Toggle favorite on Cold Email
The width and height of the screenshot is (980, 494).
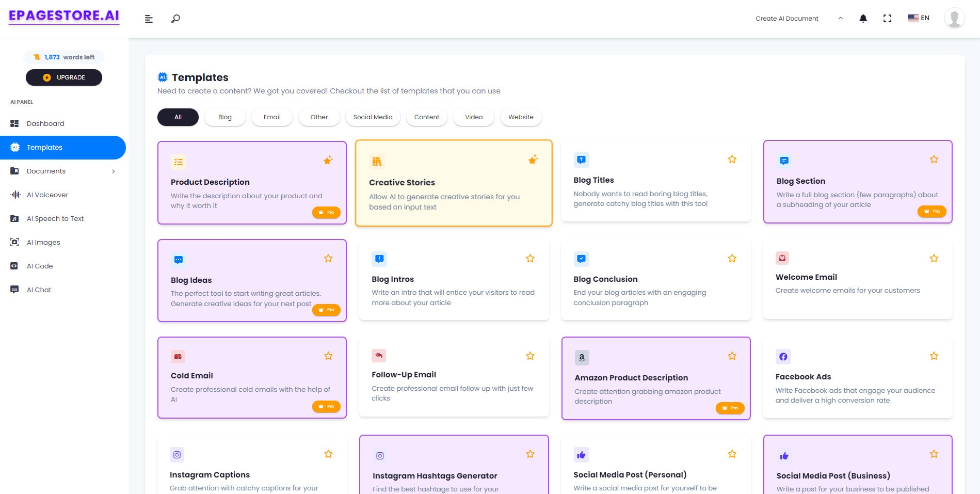click(x=328, y=356)
